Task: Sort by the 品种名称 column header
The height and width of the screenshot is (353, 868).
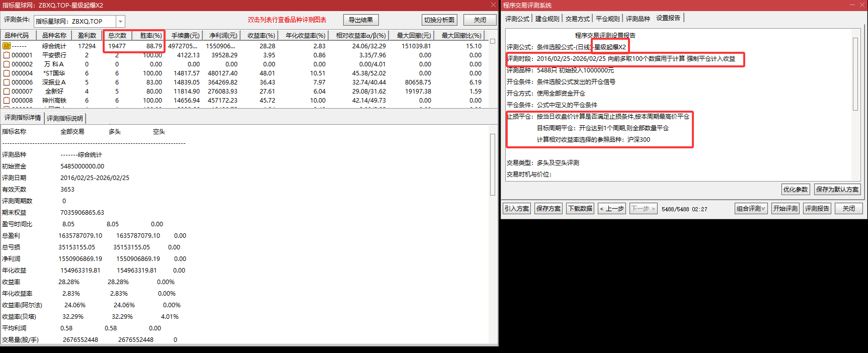Action: pos(54,35)
